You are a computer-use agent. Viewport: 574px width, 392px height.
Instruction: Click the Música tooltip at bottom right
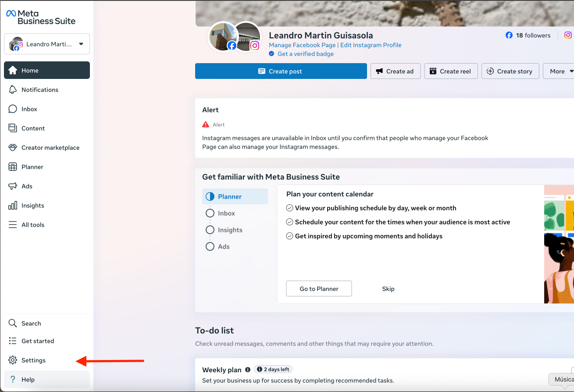(x=562, y=379)
